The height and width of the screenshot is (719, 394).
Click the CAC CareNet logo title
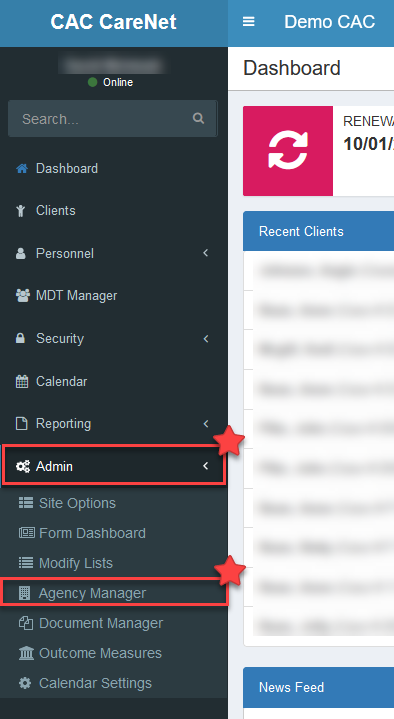(x=113, y=22)
